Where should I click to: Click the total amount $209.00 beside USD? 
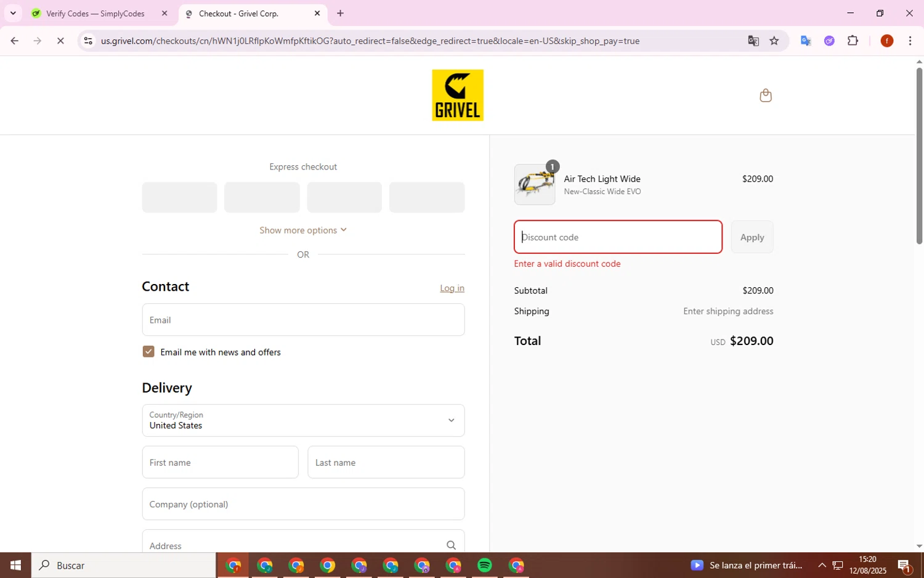[752, 341]
